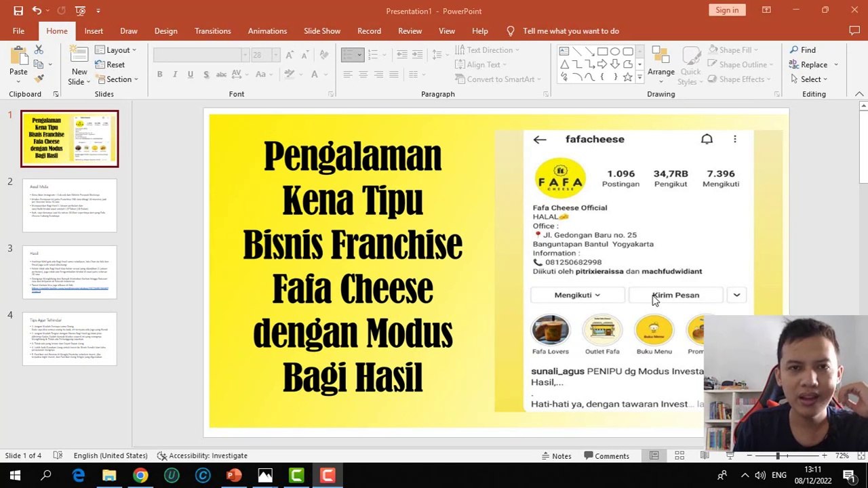
Task: Click the New Slide icon
Action: point(79,57)
